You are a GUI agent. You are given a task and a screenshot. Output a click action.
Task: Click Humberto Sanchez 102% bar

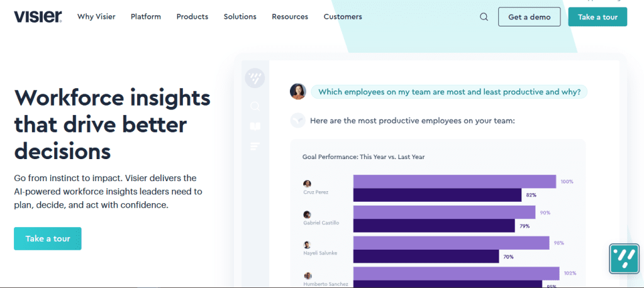click(x=457, y=274)
